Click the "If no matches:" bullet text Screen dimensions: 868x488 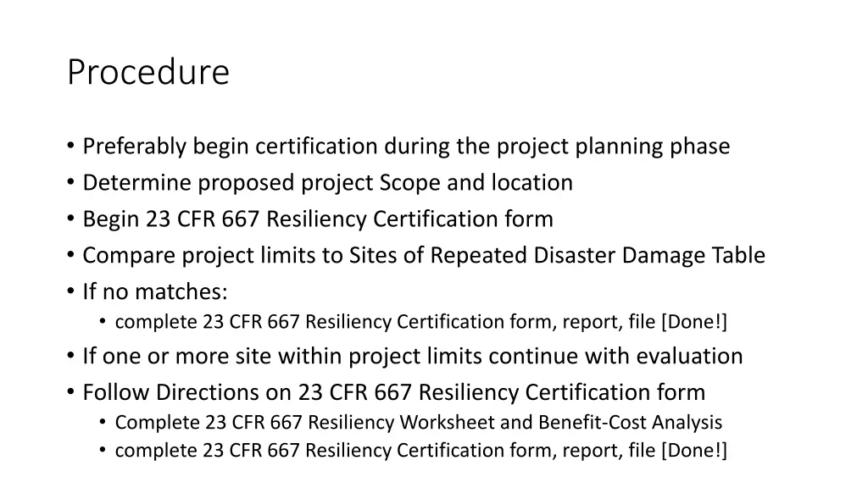[155, 291]
